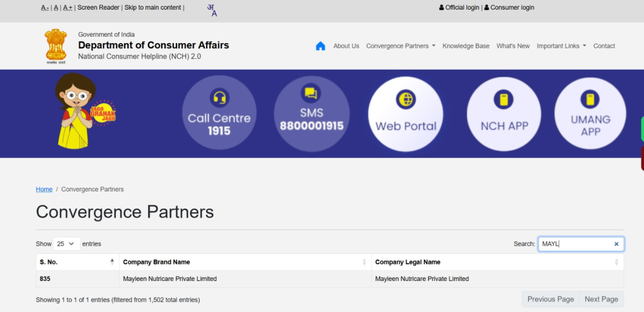Open the Call Centre 1915 circle
Screen dimensions: 644x312
click(219, 114)
